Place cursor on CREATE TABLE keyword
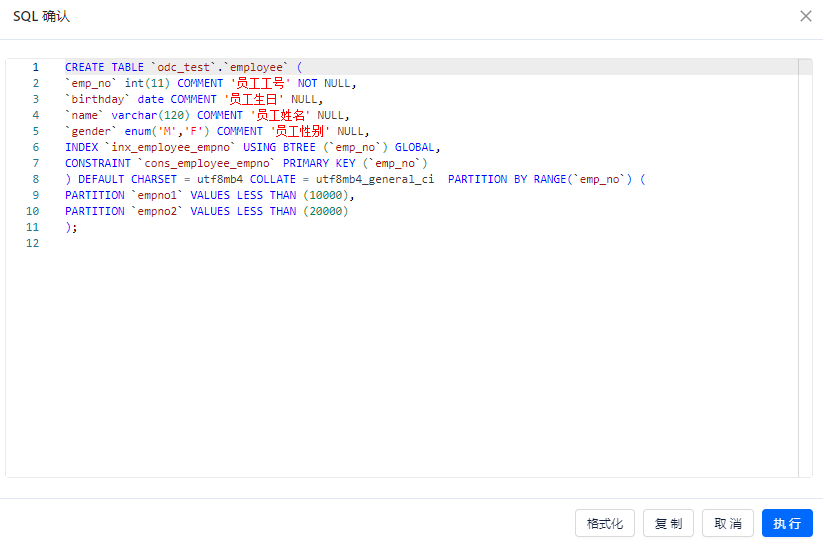 tap(104, 67)
